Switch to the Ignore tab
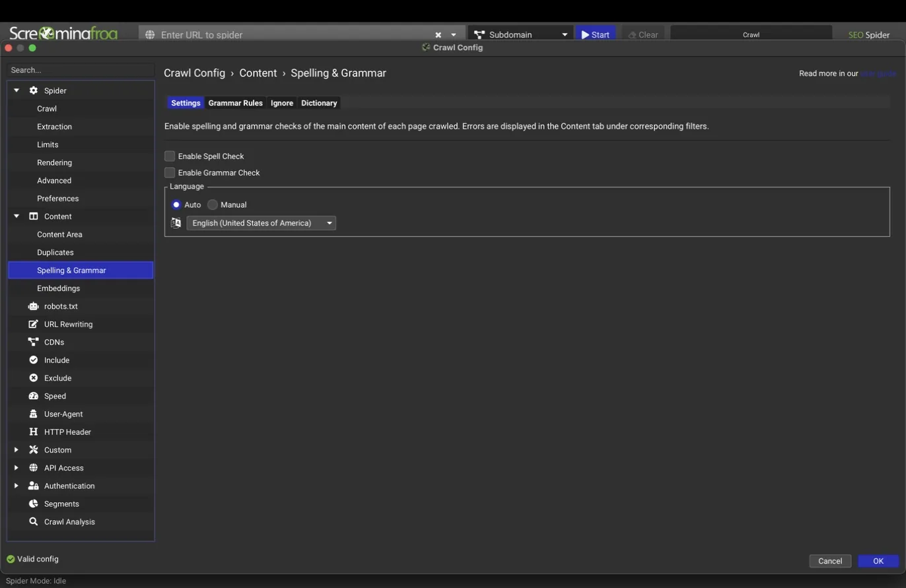The height and width of the screenshot is (588, 906). pos(282,103)
